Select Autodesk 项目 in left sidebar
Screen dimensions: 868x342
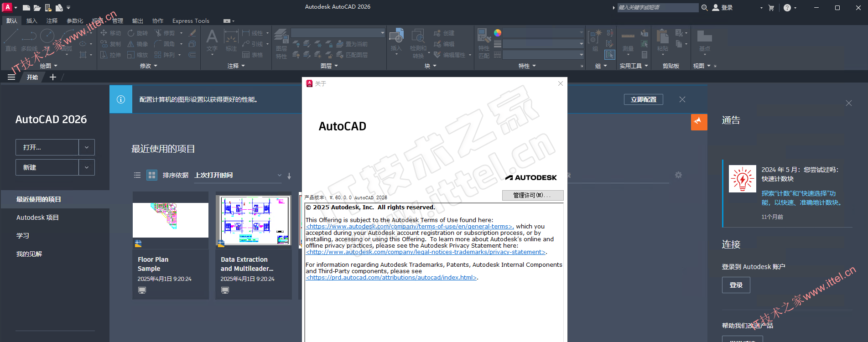[x=37, y=218]
